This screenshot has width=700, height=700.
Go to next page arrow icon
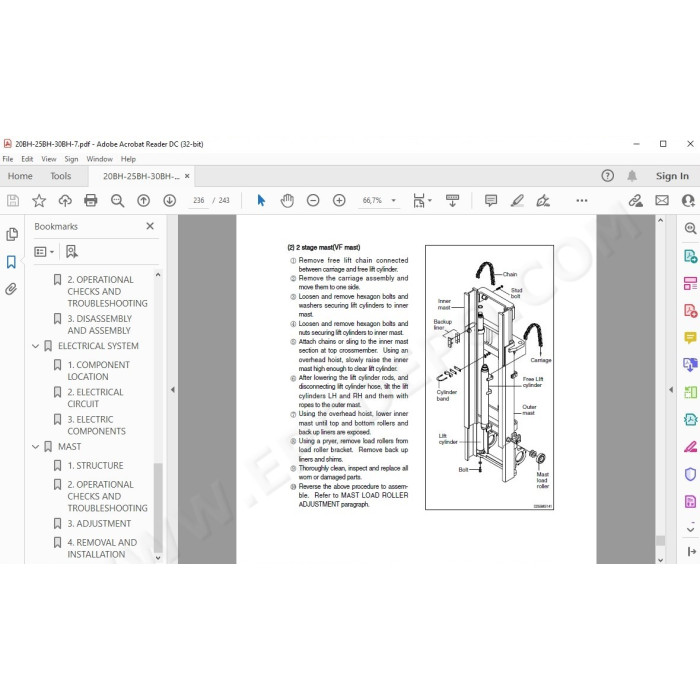170,200
